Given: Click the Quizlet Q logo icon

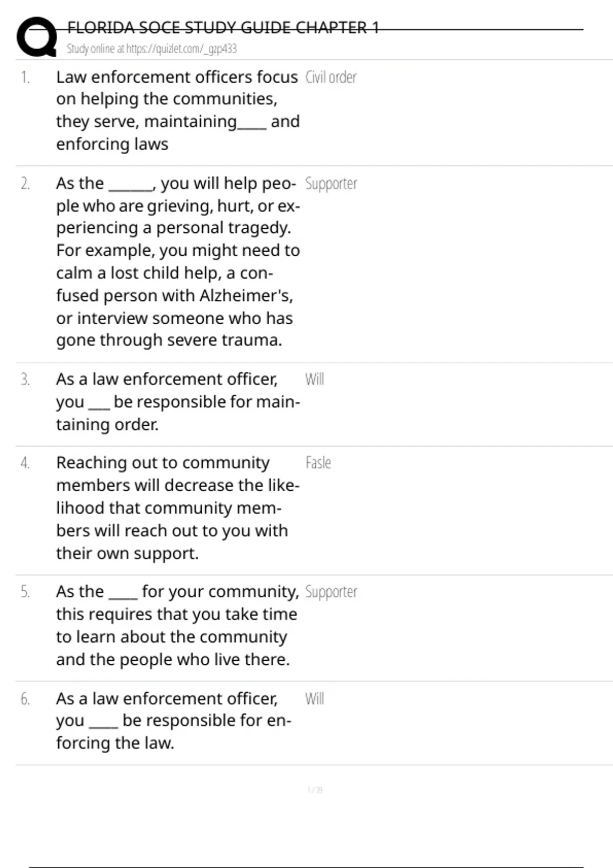Looking at the screenshot, I should [36, 36].
